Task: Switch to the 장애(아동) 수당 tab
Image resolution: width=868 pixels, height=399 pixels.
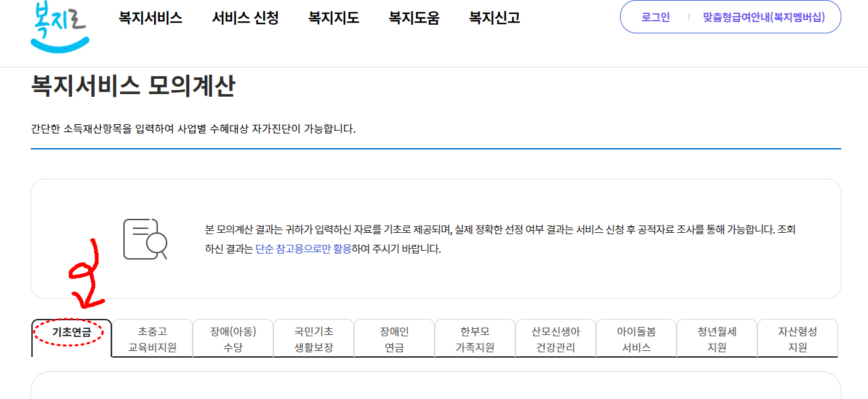Action: pos(233,339)
